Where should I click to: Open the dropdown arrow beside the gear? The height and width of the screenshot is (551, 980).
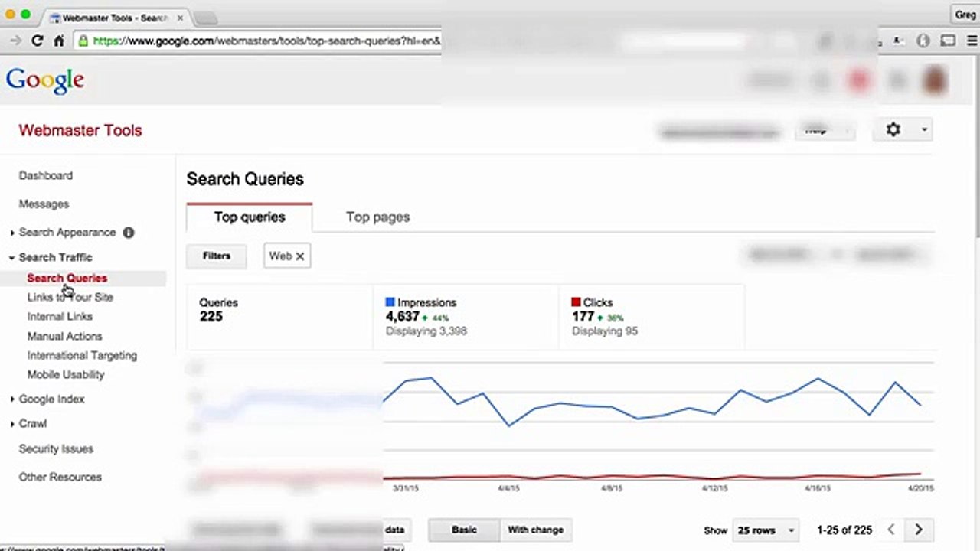924,130
